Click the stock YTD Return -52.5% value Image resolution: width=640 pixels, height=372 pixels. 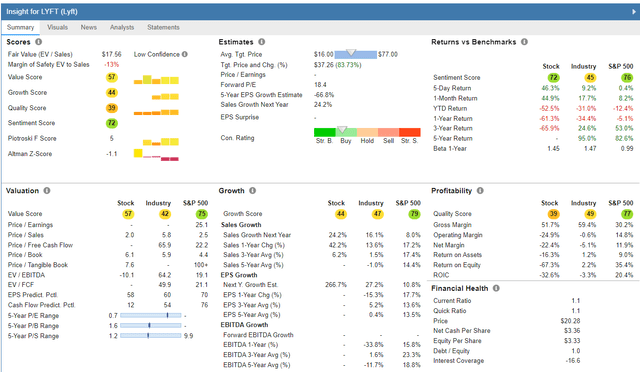click(549, 109)
